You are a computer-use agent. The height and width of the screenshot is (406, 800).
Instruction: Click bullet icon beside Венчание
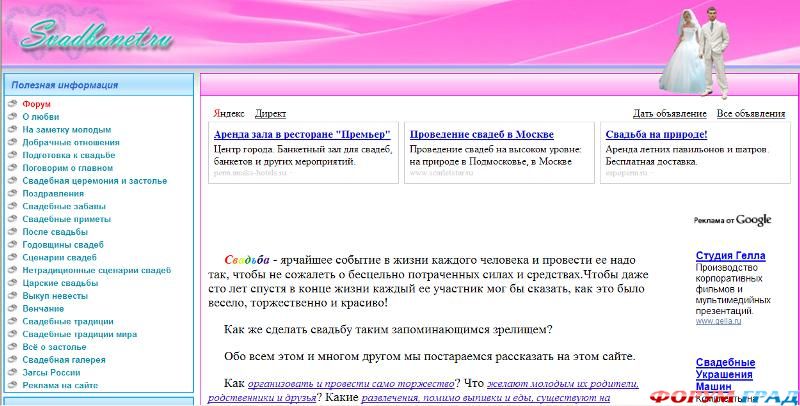13,308
